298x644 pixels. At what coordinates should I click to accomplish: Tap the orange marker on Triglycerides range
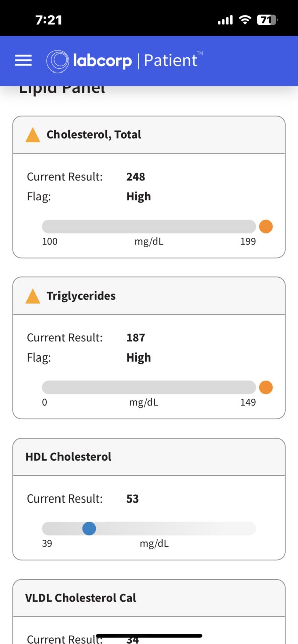[266, 388]
